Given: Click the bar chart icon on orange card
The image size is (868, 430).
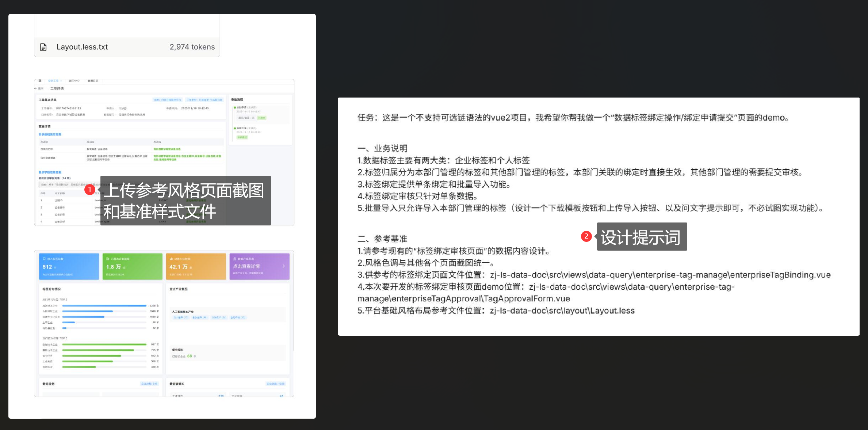Looking at the screenshot, I should pos(171,259).
